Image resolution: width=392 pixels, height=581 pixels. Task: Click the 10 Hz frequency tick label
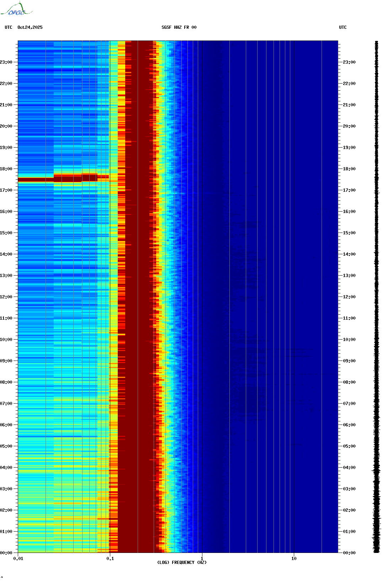coord(294,559)
